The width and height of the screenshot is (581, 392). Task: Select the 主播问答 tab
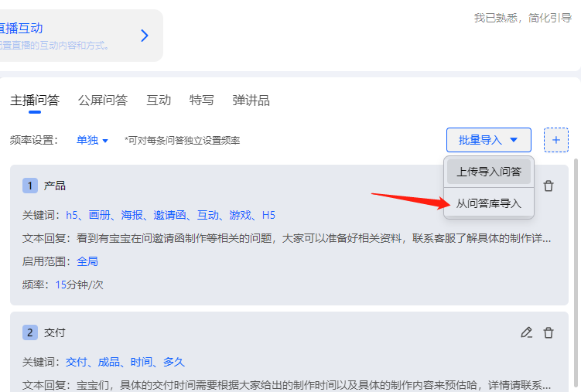[35, 100]
